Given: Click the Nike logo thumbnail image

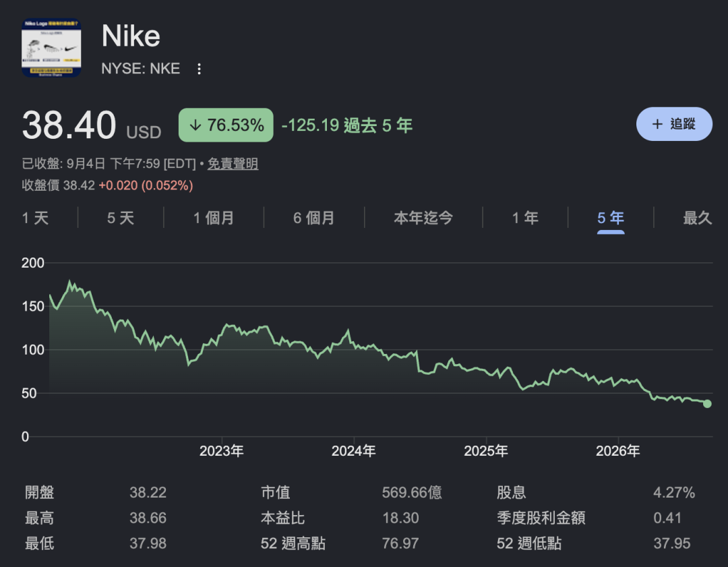Looking at the screenshot, I should pos(51,48).
